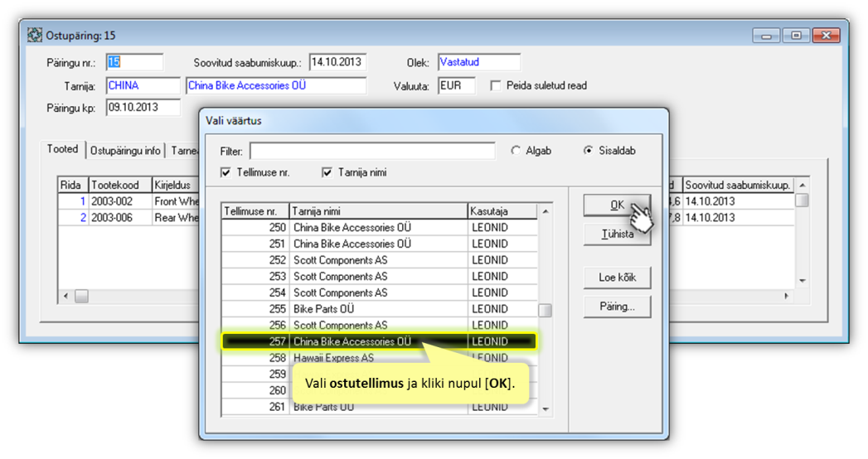Click the Loe kõik button
The image size is (868, 459).
tap(617, 278)
